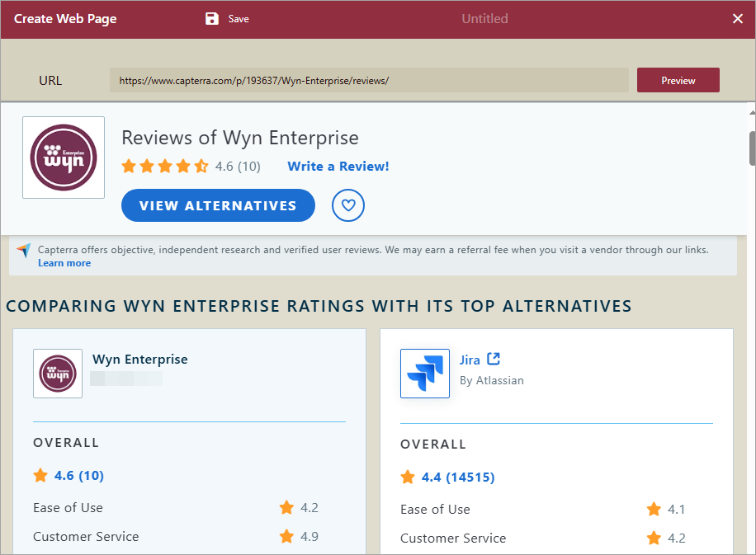Click the Wyn Enterprise card title
Image resolution: width=756 pixels, height=555 pixels.
coord(140,360)
